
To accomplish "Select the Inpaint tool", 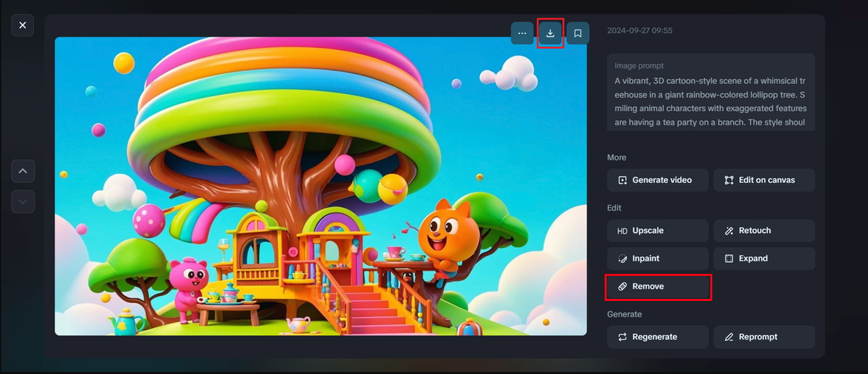I will tap(658, 259).
